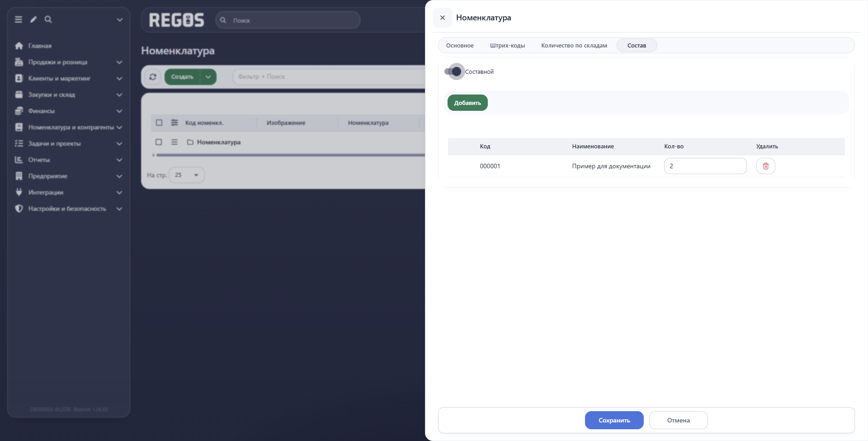This screenshot has height=441, width=868.
Task: Close the Номенклатура side panel
Action: (443, 18)
